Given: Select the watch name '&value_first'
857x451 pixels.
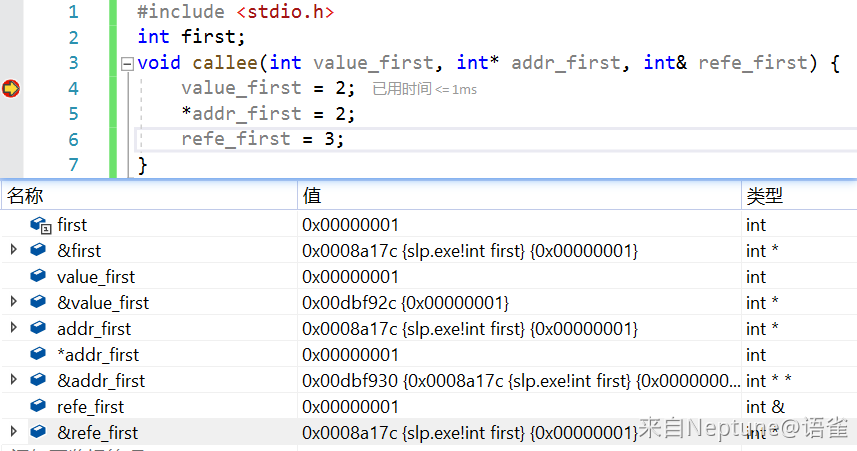Looking at the screenshot, I should pos(103,303).
